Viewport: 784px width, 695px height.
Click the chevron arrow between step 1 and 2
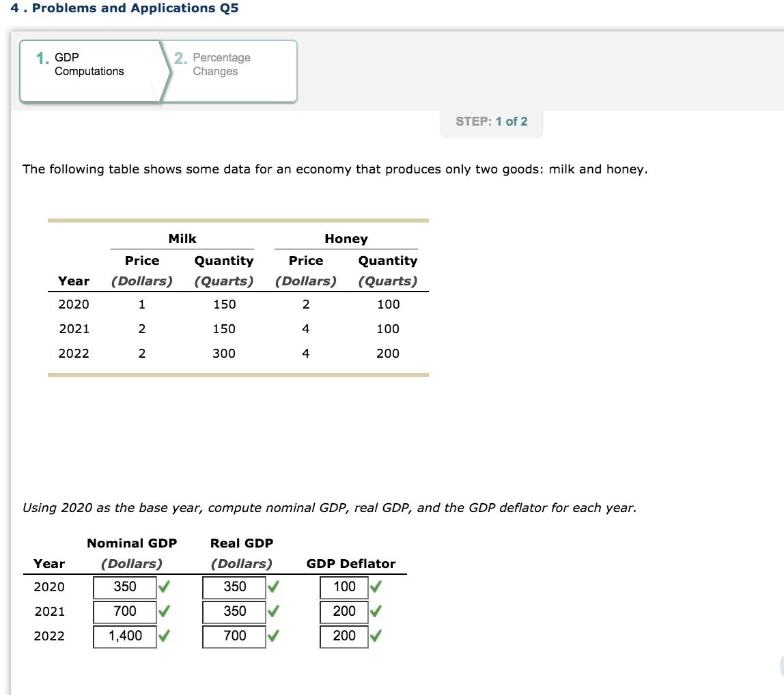click(x=166, y=71)
